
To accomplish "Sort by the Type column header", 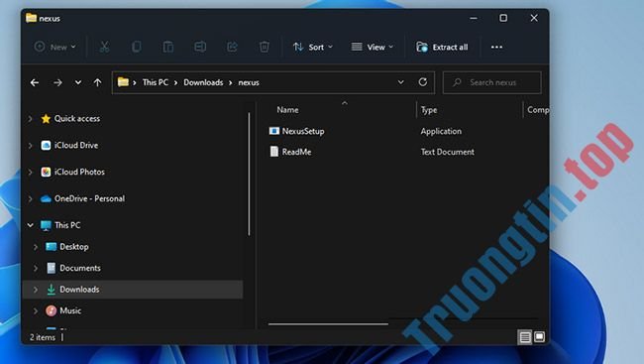I will tap(429, 110).
